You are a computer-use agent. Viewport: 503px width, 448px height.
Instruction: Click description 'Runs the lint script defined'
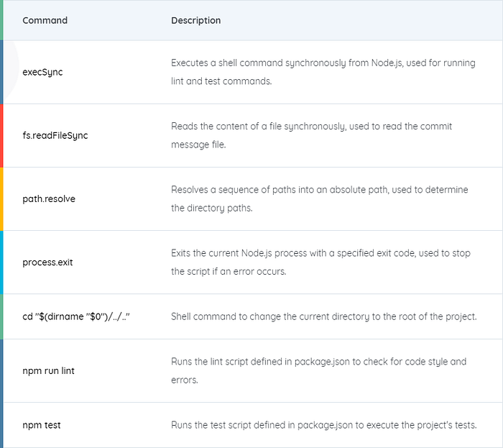pos(319,370)
